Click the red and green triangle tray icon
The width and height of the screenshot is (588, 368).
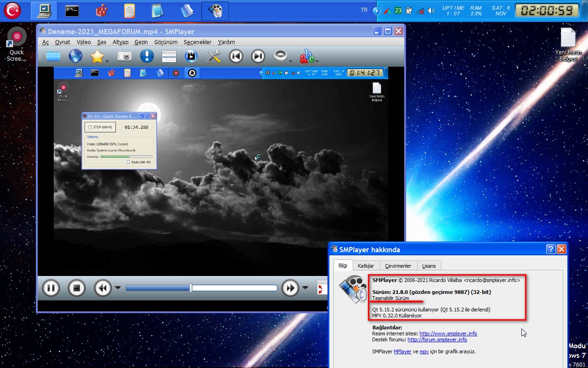387,11
